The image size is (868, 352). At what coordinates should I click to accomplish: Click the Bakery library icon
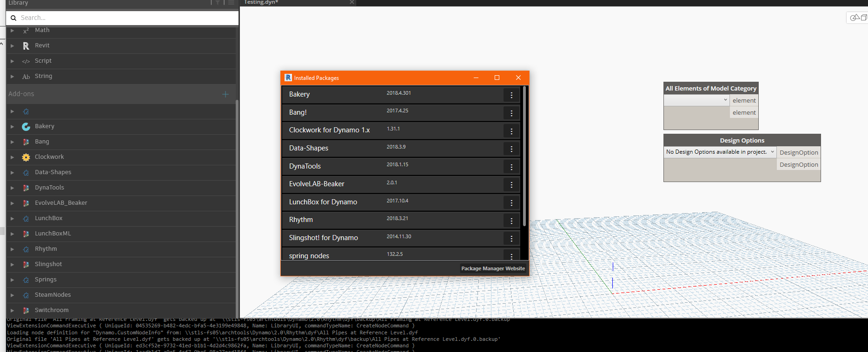[26, 126]
